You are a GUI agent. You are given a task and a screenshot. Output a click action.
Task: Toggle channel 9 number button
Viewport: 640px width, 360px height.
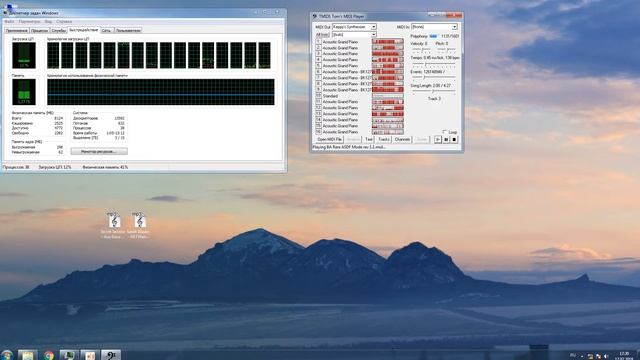coord(318,89)
